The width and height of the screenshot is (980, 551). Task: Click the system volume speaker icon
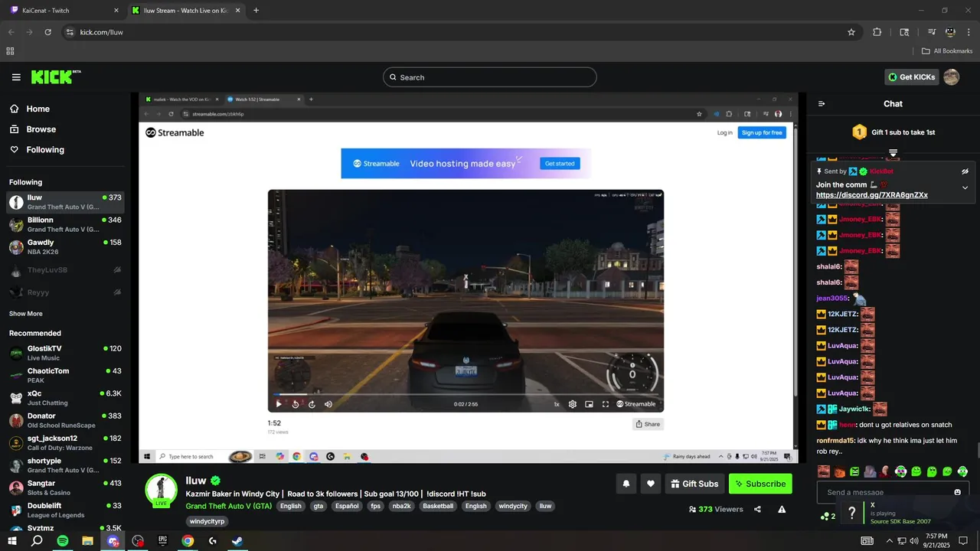pos(914,541)
